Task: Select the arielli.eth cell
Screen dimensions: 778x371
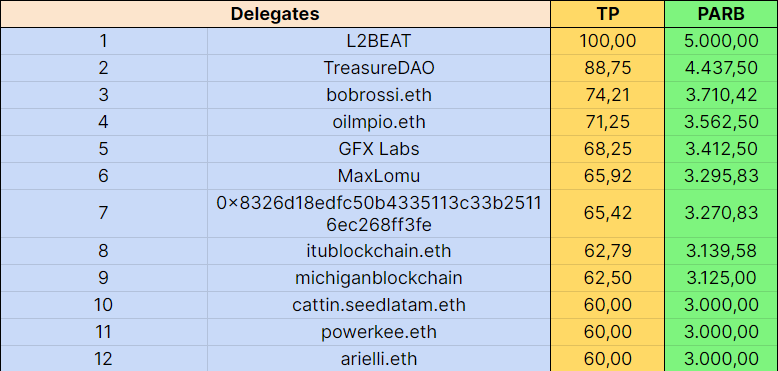Action: tap(379, 358)
